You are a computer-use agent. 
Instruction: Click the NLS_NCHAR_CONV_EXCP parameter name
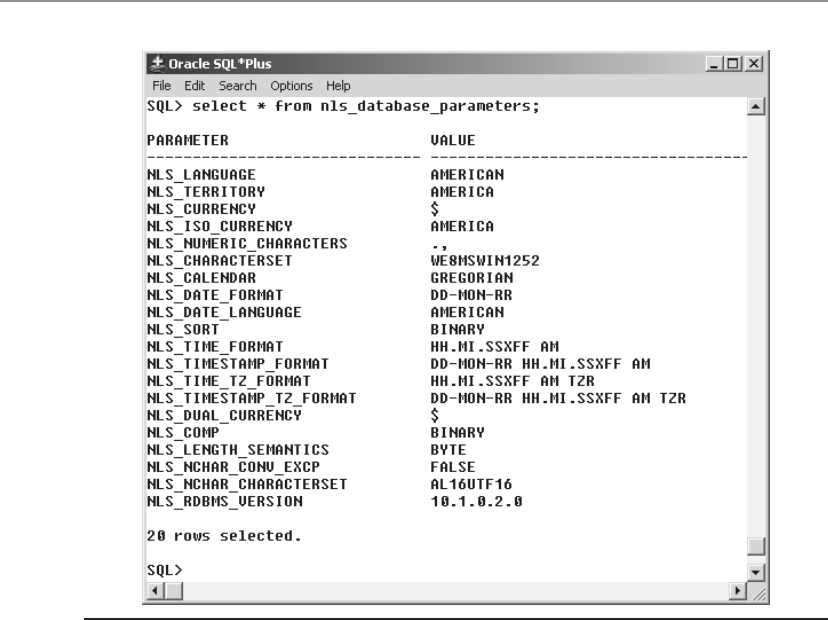click(x=233, y=467)
